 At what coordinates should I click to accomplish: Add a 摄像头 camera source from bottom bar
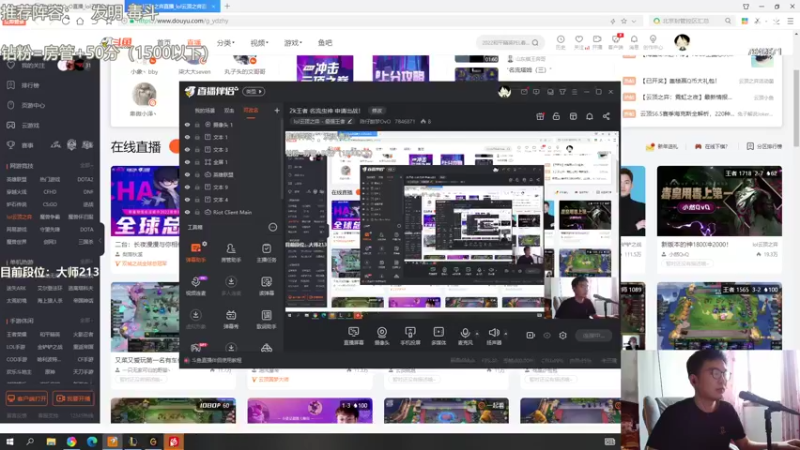pos(382,336)
